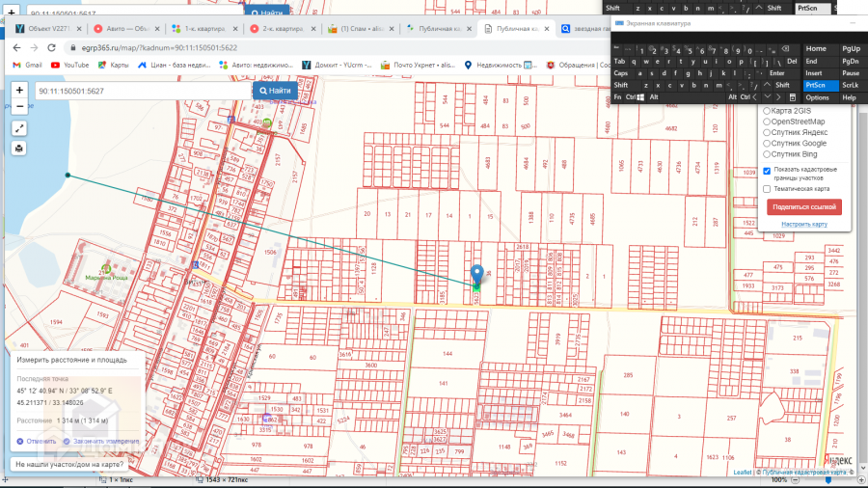Open the YouTube bookmark
The image size is (868, 488).
click(69, 65)
